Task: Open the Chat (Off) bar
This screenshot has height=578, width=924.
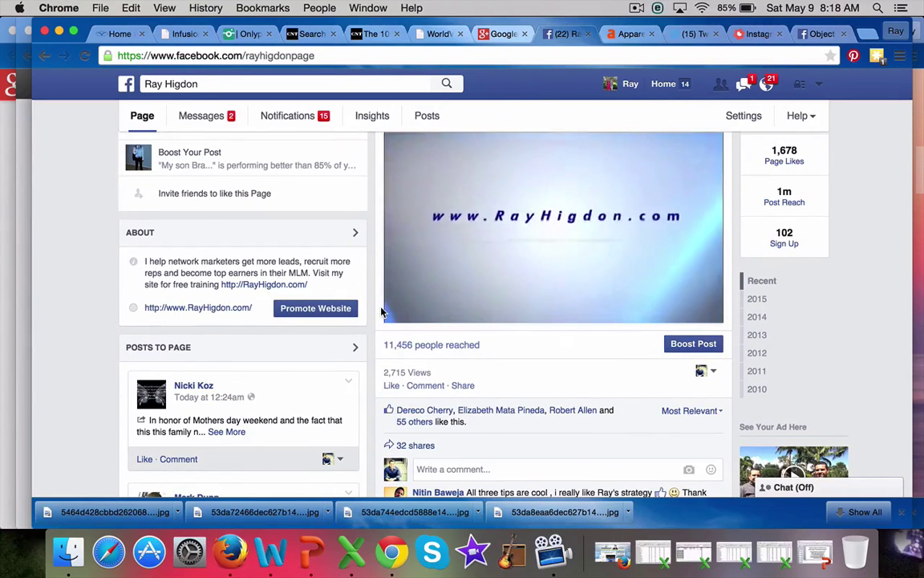Action: click(x=829, y=487)
